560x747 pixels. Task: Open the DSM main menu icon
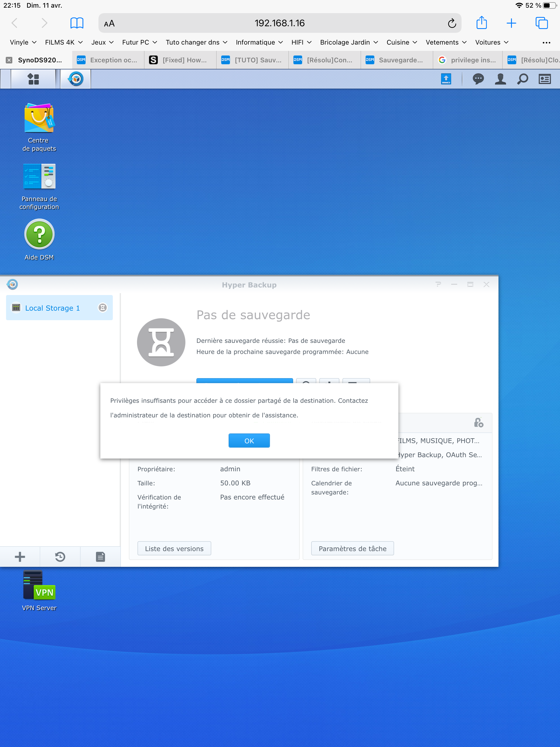coord(33,79)
